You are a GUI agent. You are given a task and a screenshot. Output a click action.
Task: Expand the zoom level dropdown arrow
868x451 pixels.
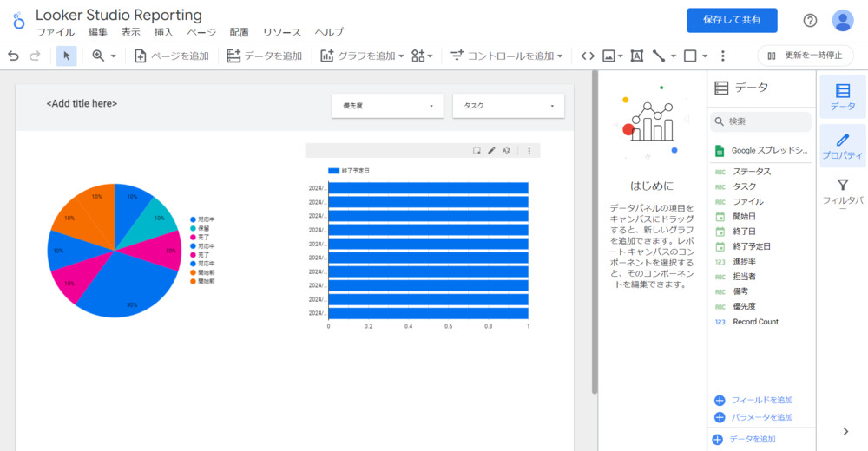[x=114, y=56]
